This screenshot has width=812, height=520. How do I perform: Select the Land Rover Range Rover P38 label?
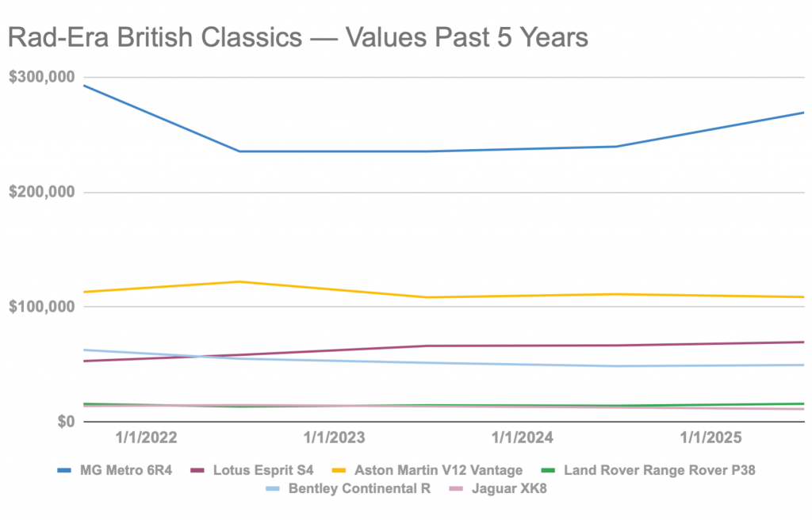(659, 470)
